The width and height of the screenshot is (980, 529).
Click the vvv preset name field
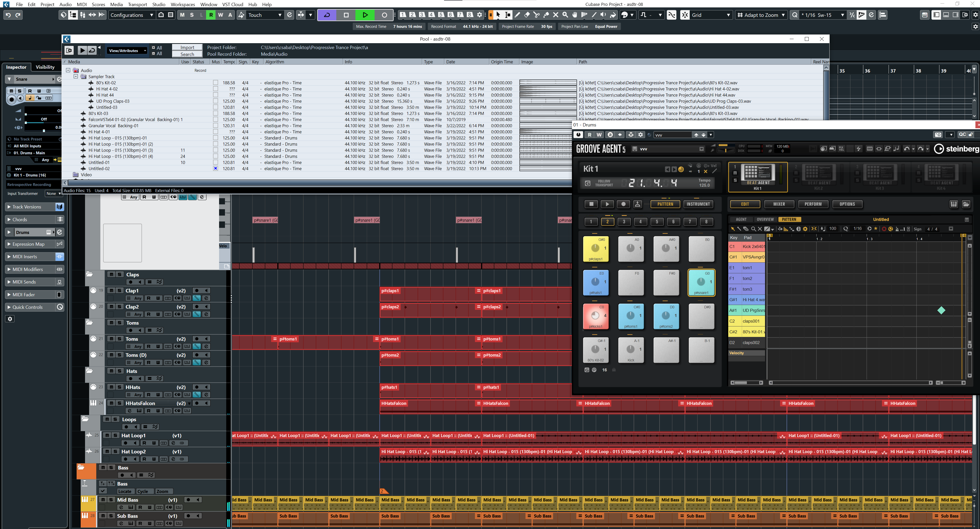[x=673, y=135]
